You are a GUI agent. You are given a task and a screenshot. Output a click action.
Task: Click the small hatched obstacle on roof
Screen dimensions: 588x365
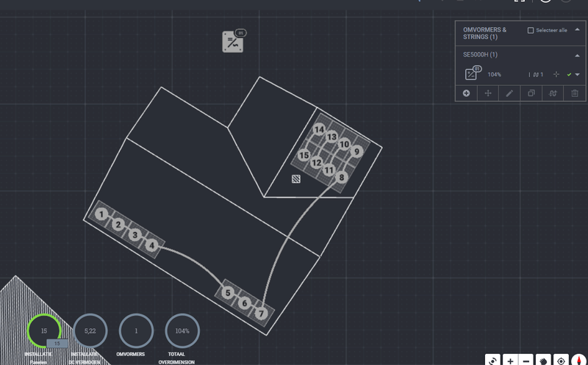[x=296, y=179]
